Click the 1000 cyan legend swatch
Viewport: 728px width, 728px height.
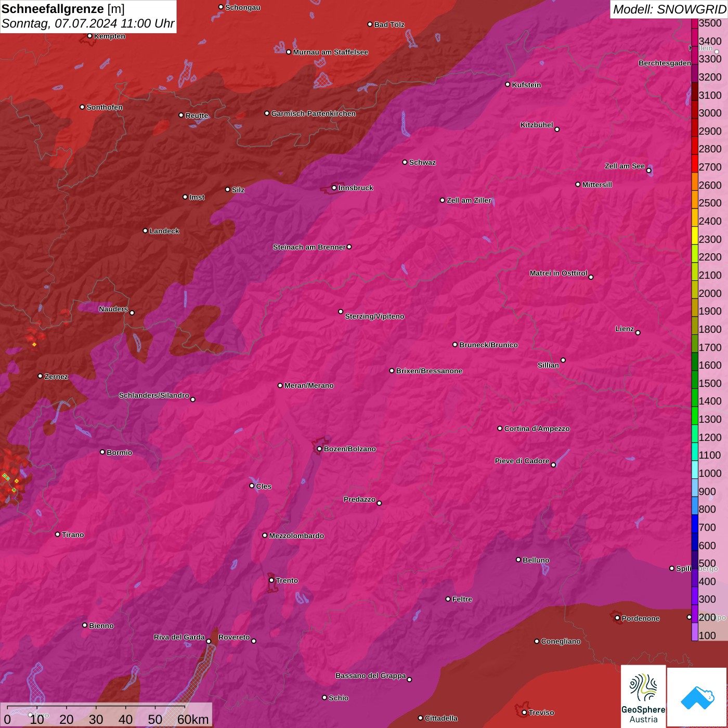point(695,470)
